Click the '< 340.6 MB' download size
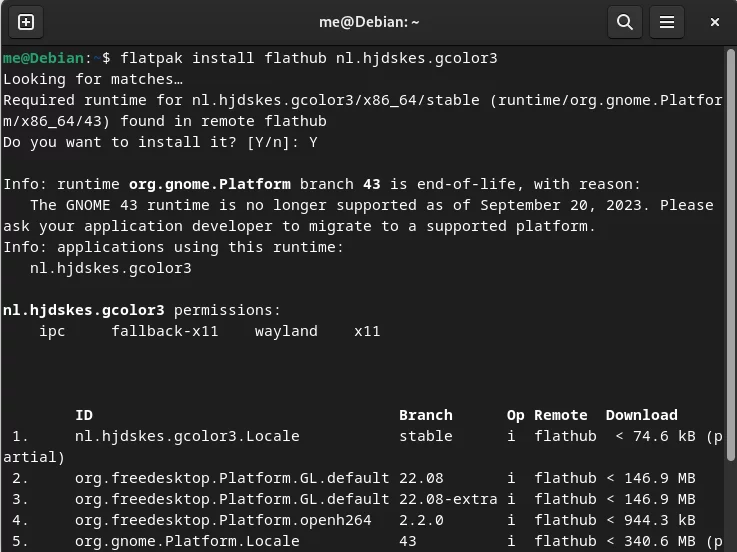 click(651, 541)
